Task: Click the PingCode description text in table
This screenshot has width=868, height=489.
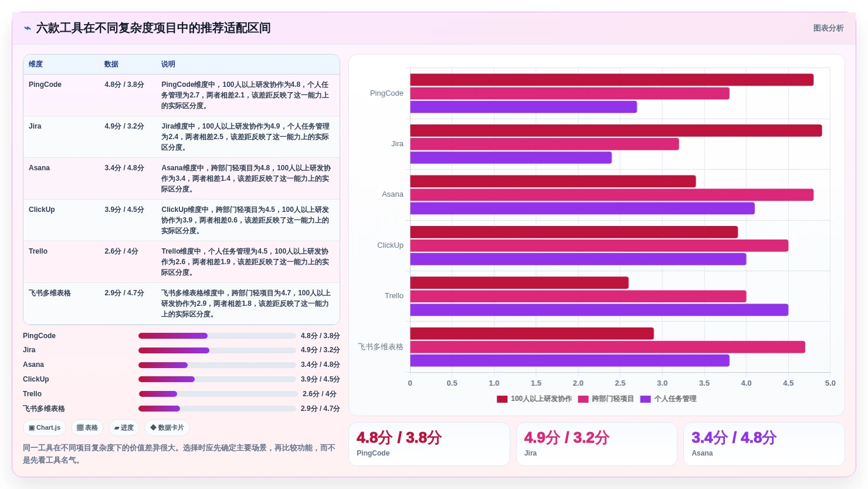Action: tap(245, 95)
